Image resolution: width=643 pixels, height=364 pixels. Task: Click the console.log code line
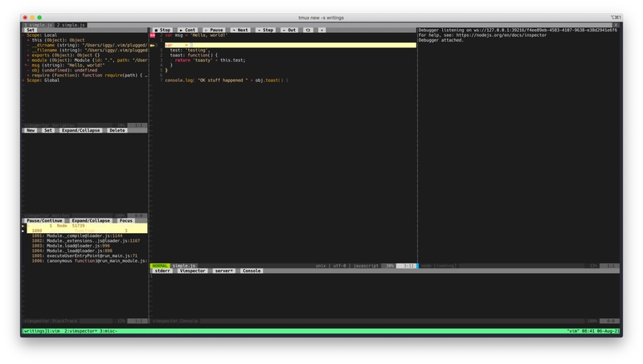point(227,80)
